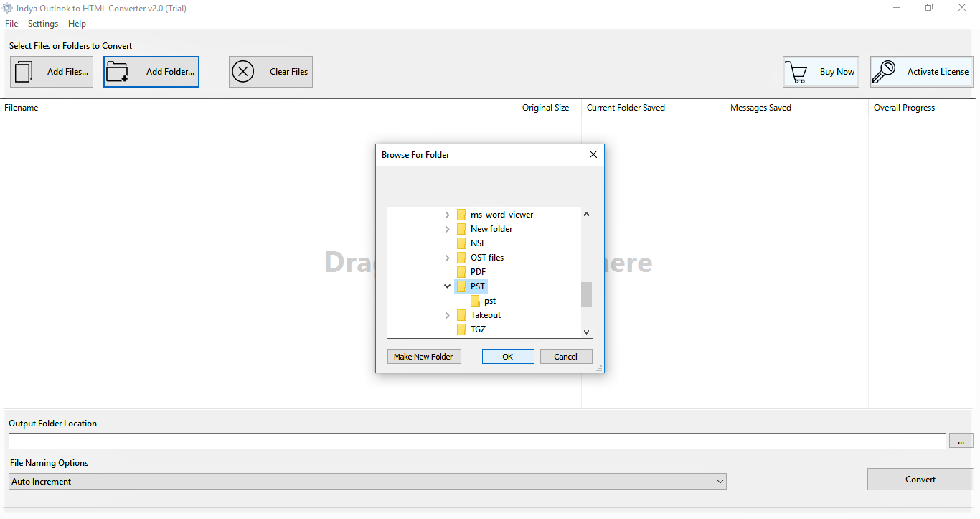Click the NSF folder icon
The image size is (980, 519).
pyautogui.click(x=461, y=243)
